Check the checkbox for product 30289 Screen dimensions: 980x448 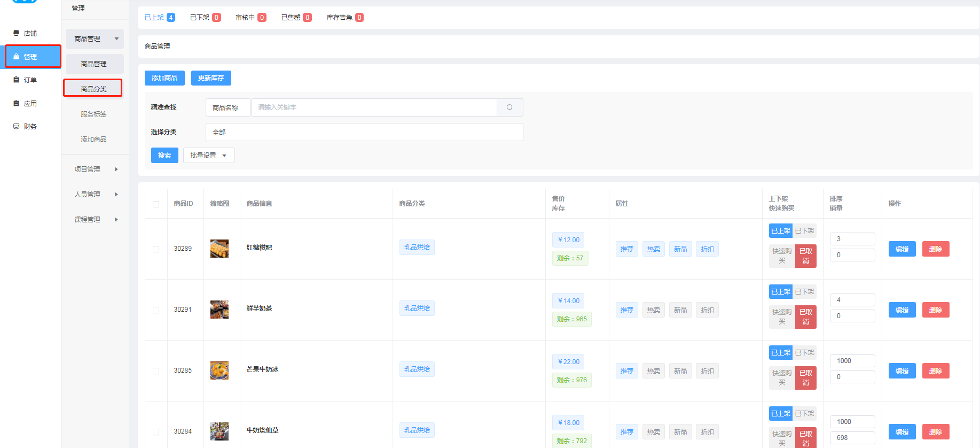[156, 249]
